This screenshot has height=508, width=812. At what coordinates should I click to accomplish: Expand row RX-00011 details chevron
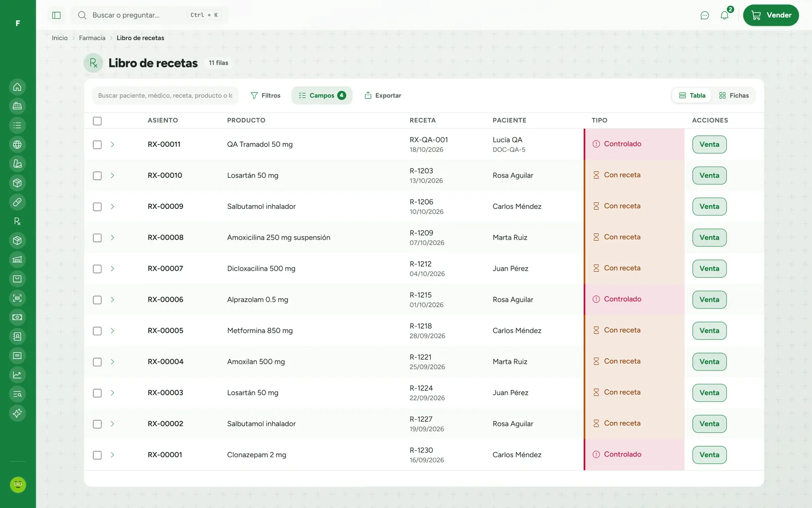click(x=112, y=144)
